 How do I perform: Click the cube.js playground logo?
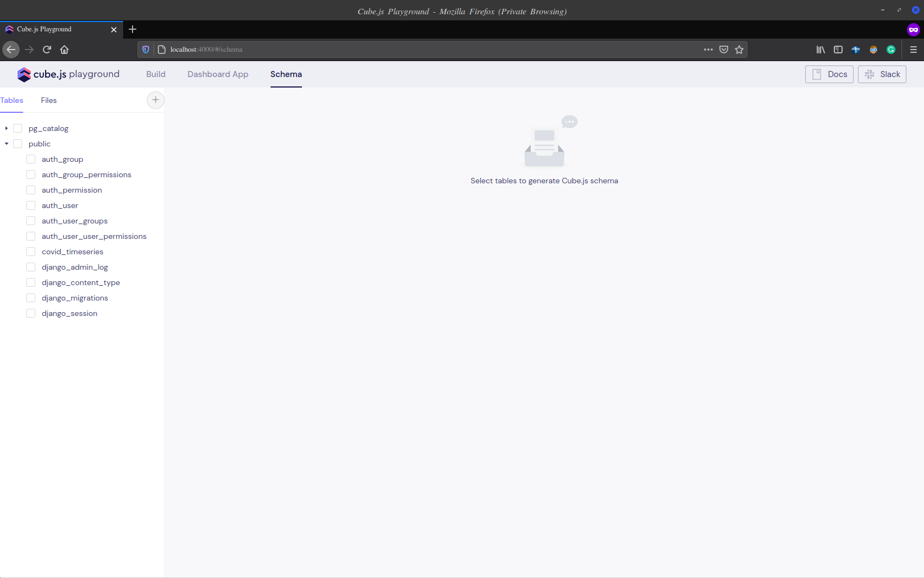(68, 74)
